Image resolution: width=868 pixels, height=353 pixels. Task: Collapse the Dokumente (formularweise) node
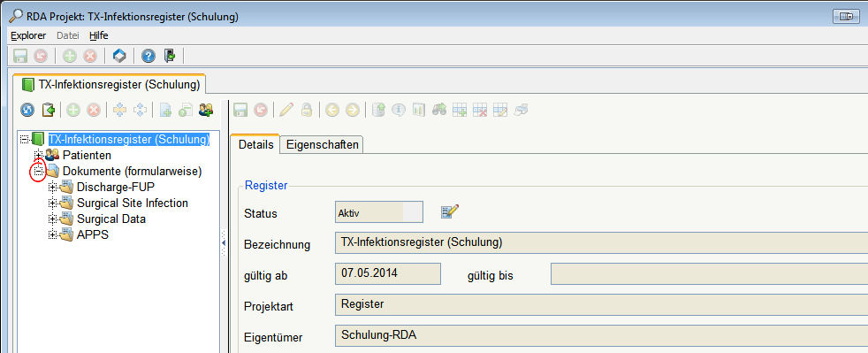pyautogui.click(x=38, y=172)
